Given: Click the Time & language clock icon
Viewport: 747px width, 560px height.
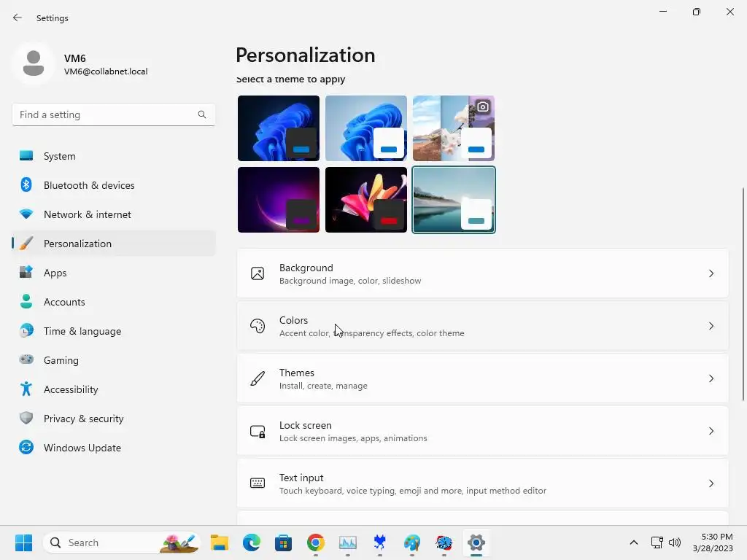Looking at the screenshot, I should click(26, 330).
